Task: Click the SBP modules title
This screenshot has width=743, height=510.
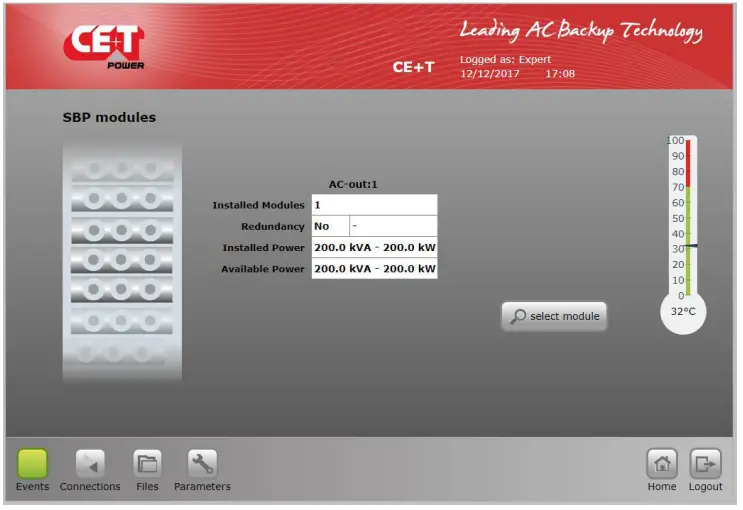Action: click(109, 118)
